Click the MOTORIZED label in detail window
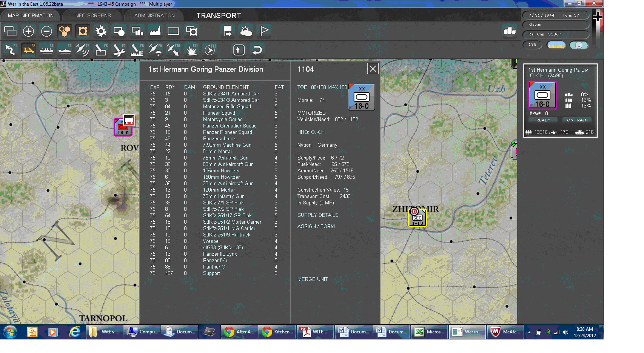 tap(311, 113)
